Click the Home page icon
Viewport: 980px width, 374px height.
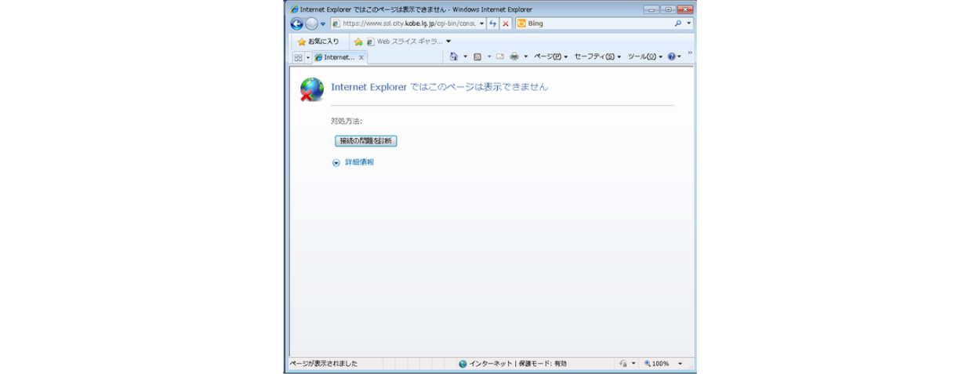point(454,56)
